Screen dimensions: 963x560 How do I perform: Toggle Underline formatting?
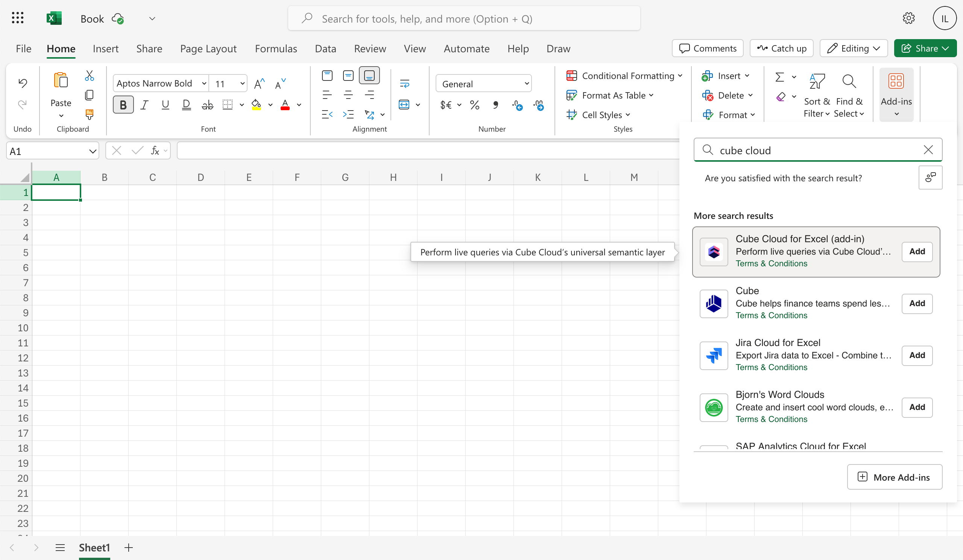click(165, 105)
